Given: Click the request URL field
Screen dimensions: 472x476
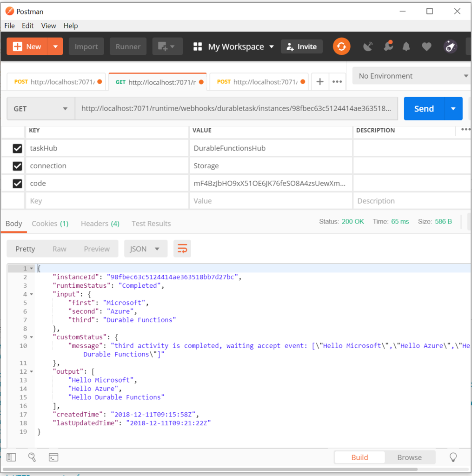Looking at the screenshot, I should pos(236,108).
